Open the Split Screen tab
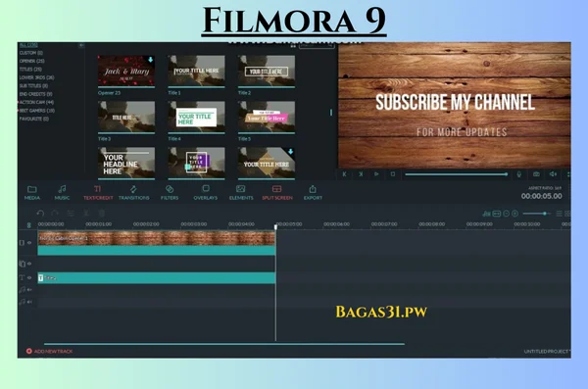 point(276,192)
